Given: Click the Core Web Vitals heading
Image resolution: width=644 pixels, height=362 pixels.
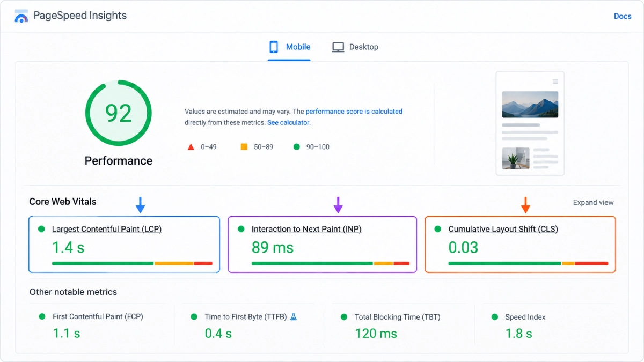Looking at the screenshot, I should point(63,202).
